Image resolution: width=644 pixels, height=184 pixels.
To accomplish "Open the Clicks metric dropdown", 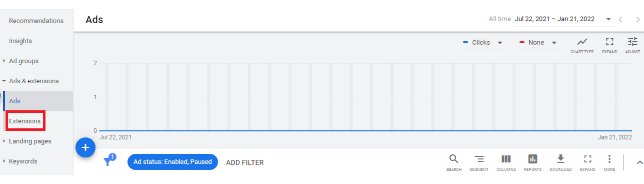I will 483,43.
